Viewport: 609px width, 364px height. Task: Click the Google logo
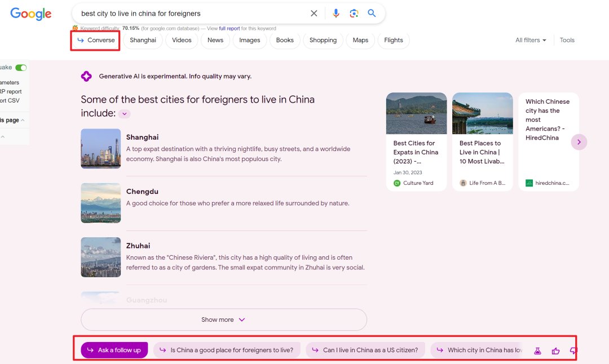pyautogui.click(x=30, y=14)
